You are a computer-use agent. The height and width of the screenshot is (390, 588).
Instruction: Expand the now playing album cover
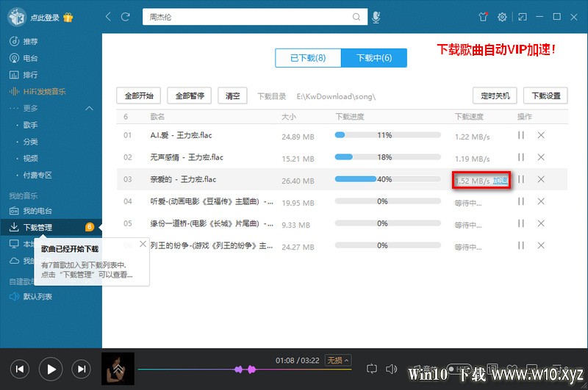pos(118,369)
